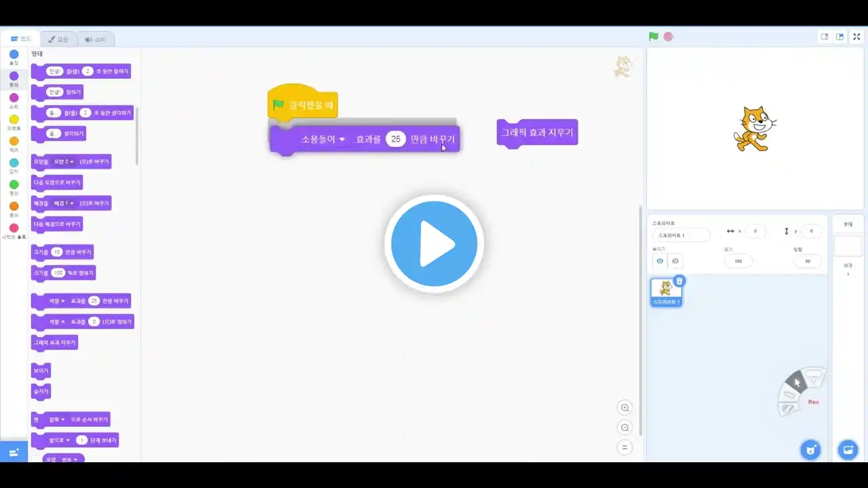Screen dimensions: 868x488
Task: Click the 그래픽 효과 지우기 palette block
Action: pyautogui.click(x=55, y=342)
